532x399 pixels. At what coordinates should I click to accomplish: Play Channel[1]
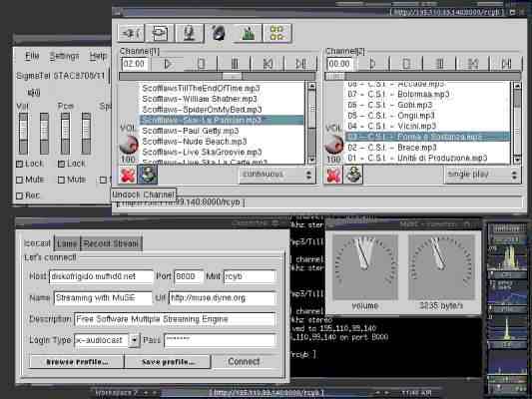point(168,64)
